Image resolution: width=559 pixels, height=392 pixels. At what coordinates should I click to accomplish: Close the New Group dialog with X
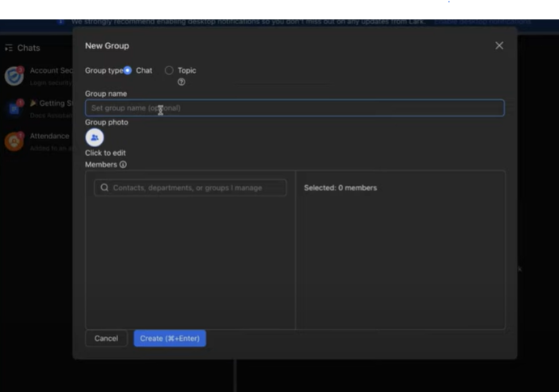click(499, 45)
